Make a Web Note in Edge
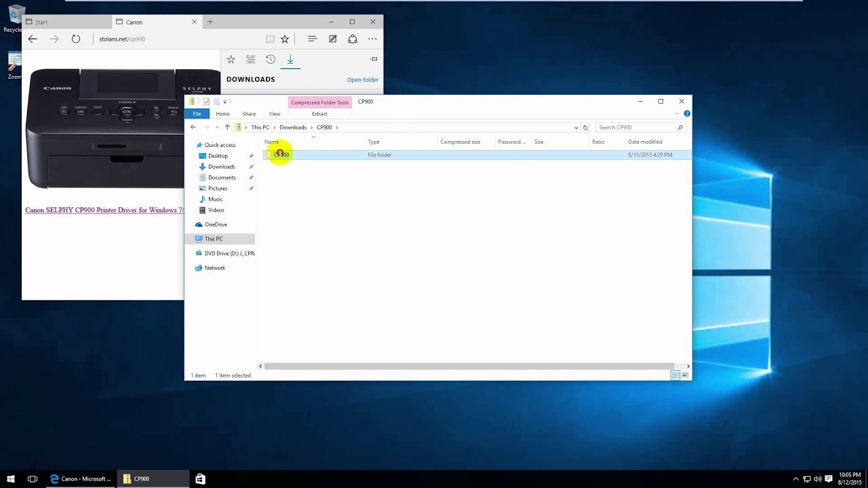868x488 pixels. point(333,39)
